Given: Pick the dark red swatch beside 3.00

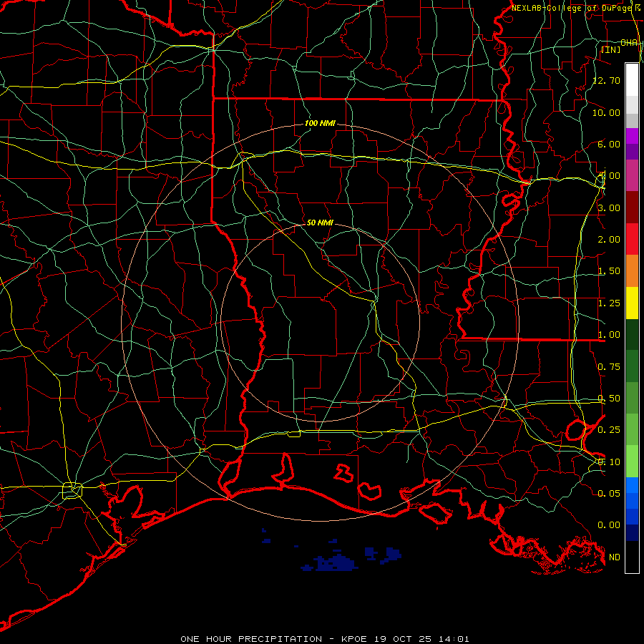Looking at the screenshot, I should point(632,208).
